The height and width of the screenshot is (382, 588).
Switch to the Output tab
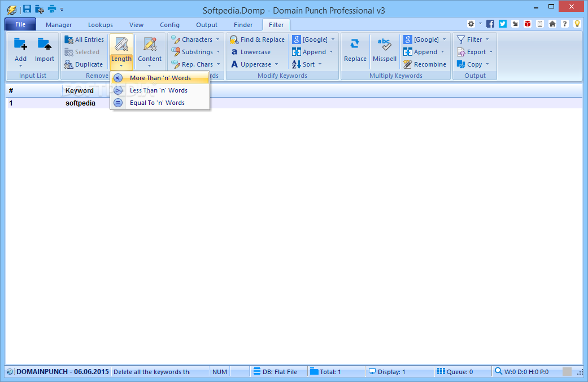(x=207, y=25)
